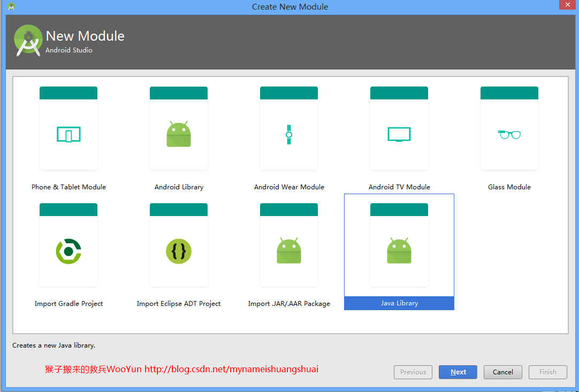Select the Import Gradle Project icon
This screenshot has width=579, height=392.
coord(68,251)
